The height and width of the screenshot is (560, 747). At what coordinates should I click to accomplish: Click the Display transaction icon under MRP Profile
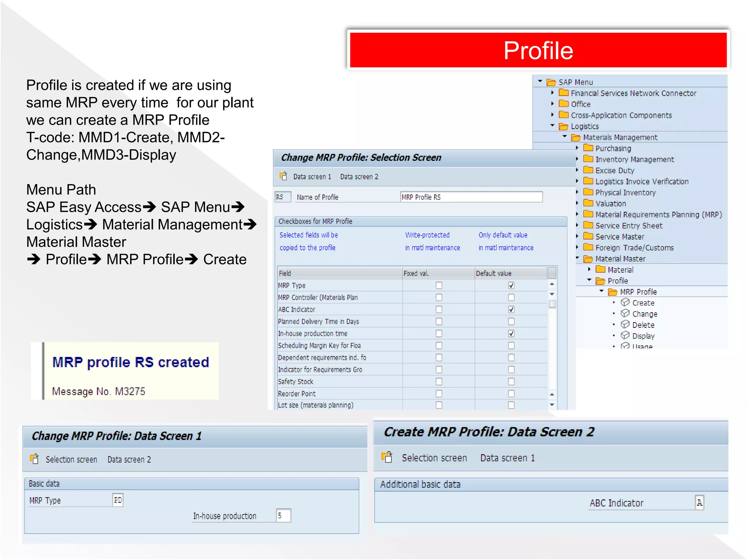[x=625, y=335]
